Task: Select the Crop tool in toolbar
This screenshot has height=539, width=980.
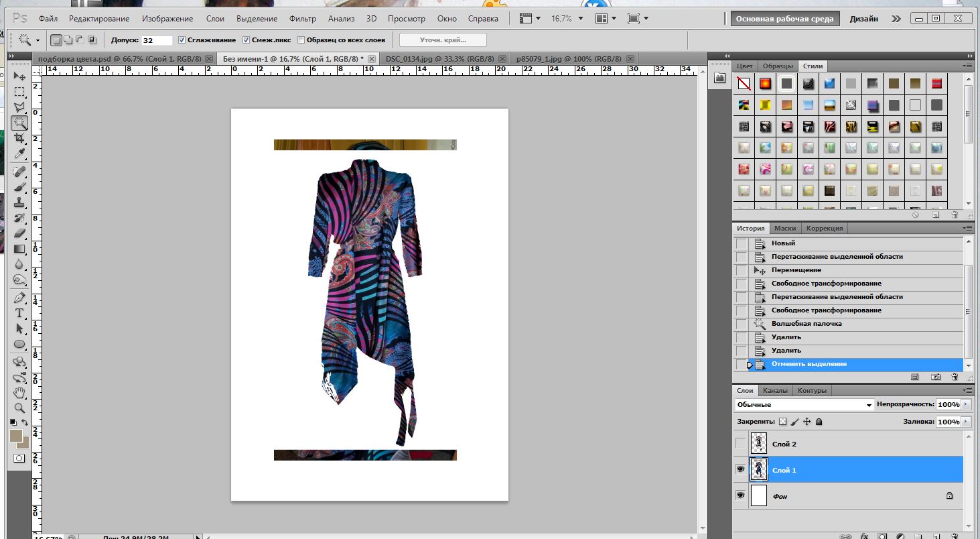Action: pyautogui.click(x=19, y=139)
